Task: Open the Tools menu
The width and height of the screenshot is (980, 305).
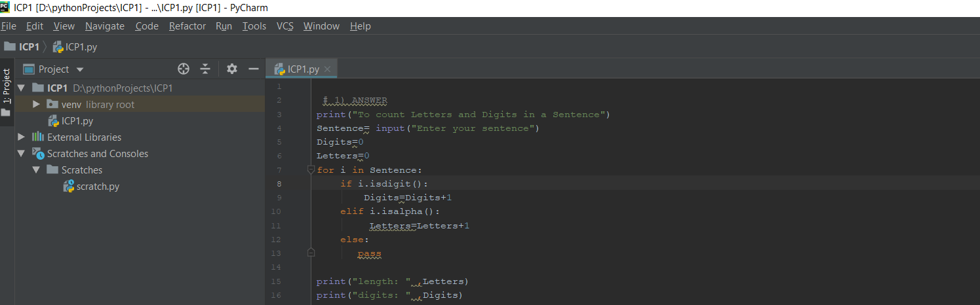Action: [254, 26]
